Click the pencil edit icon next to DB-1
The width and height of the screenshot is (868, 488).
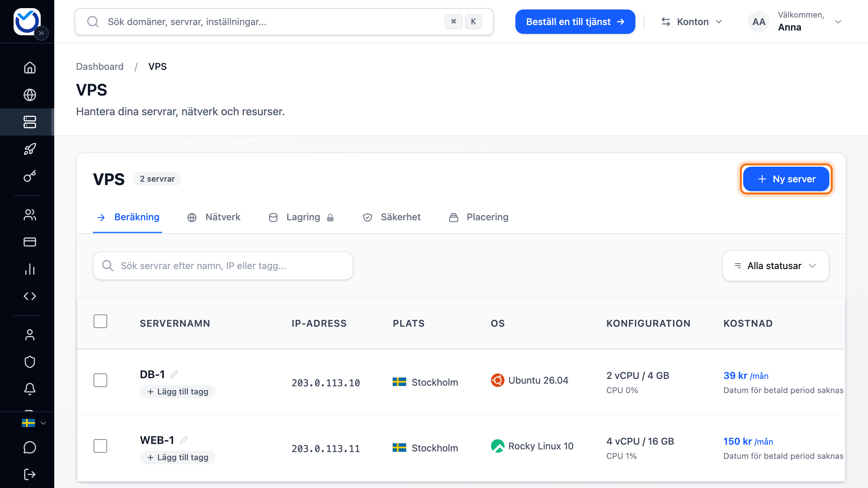coord(174,374)
